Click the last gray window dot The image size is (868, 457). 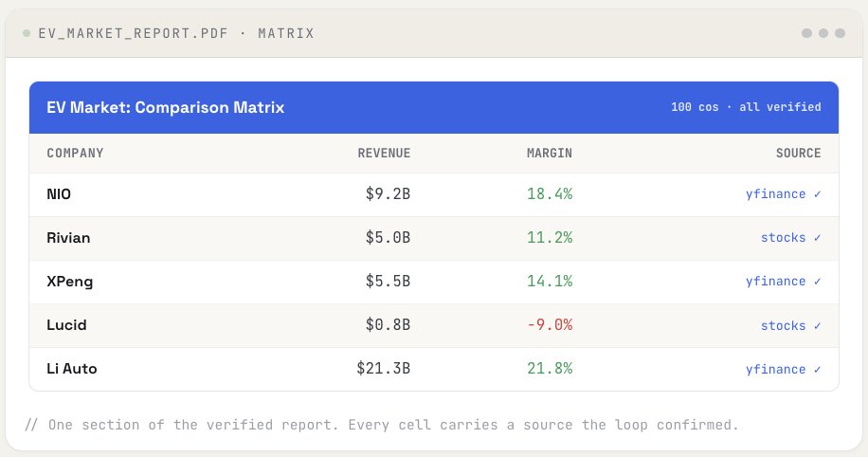(840, 33)
